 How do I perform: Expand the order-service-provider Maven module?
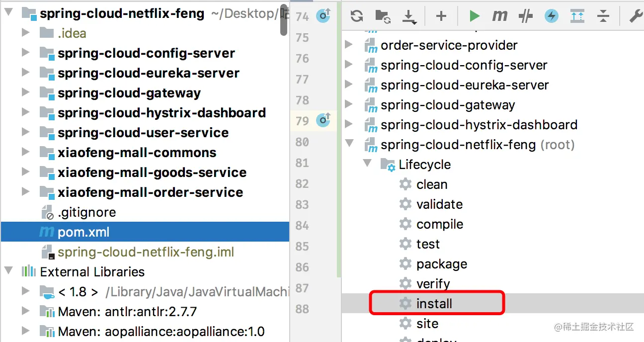349,45
